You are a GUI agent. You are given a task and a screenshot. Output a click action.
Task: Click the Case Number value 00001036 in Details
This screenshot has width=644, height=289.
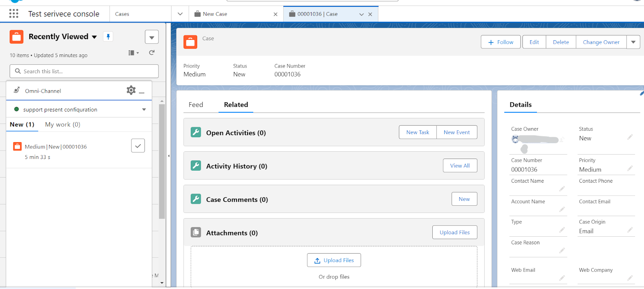(x=524, y=169)
